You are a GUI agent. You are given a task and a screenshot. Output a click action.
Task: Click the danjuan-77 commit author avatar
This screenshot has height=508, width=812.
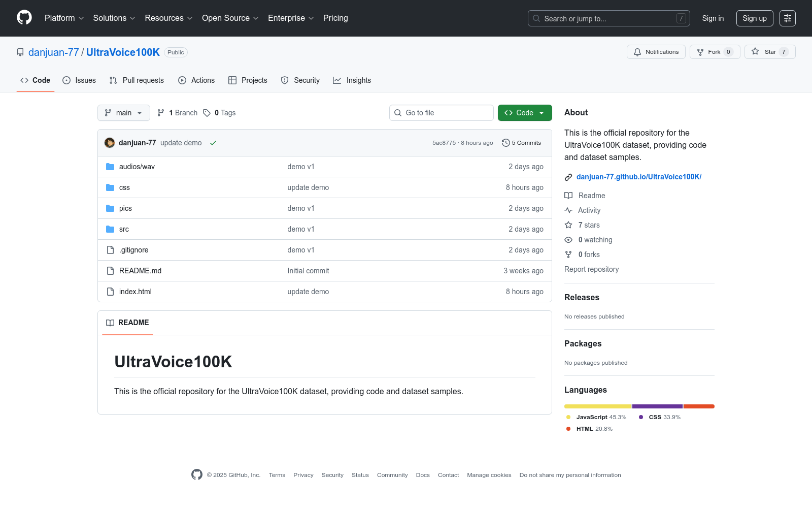point(110,143)
